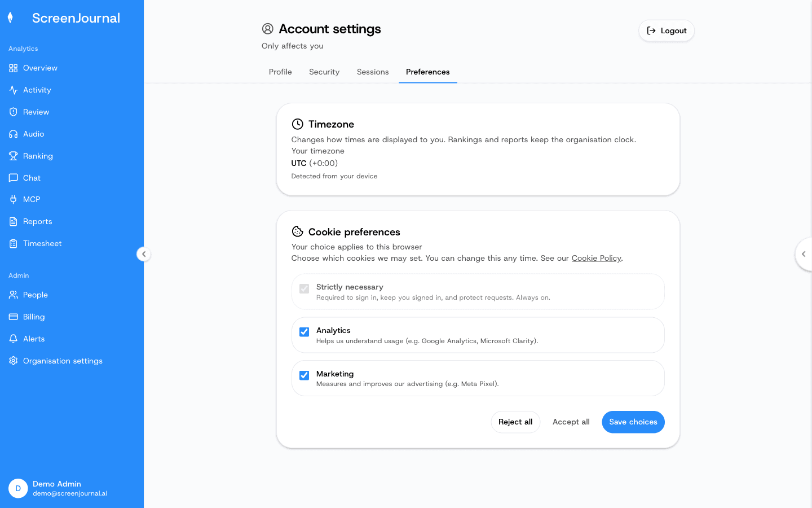Click the MCP plug icon
This screenshot has height=508, width=812.
point(14,200)
